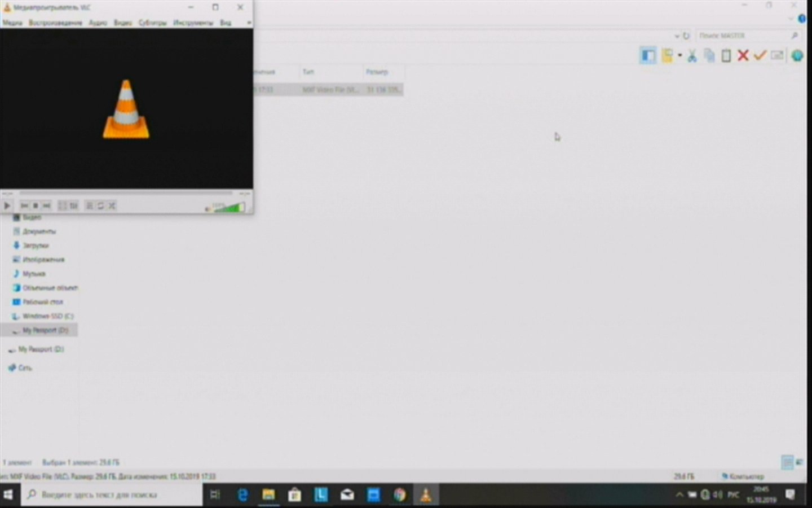Toggle the VLC playlist view

click(x=90, y=206)
